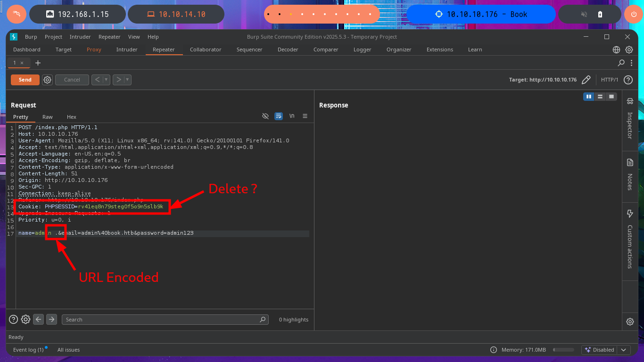Open Custom actions side panel
Image resolution: width=644 pixels, height=362 pixels.
click(x=630, y=239)
